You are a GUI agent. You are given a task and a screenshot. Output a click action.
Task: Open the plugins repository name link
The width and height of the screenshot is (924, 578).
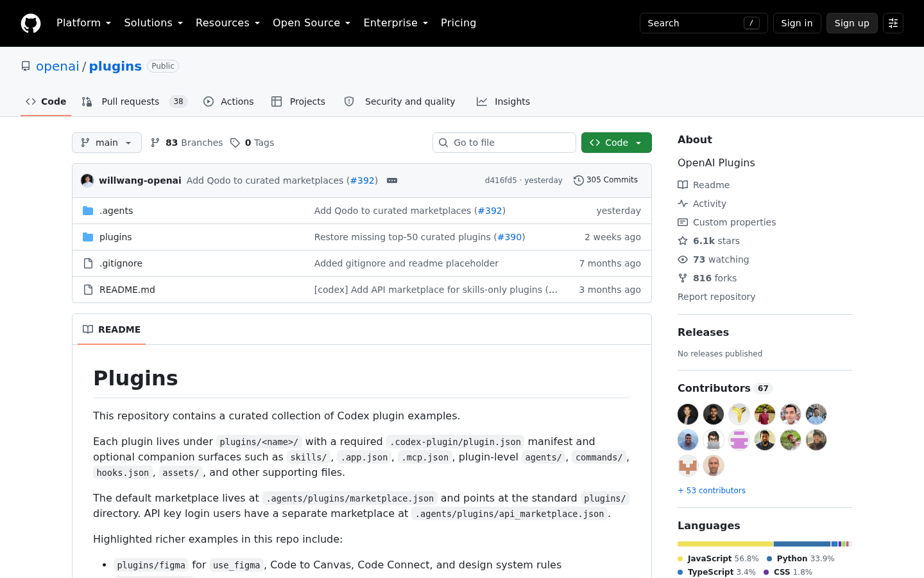click(x=116, y=66)
